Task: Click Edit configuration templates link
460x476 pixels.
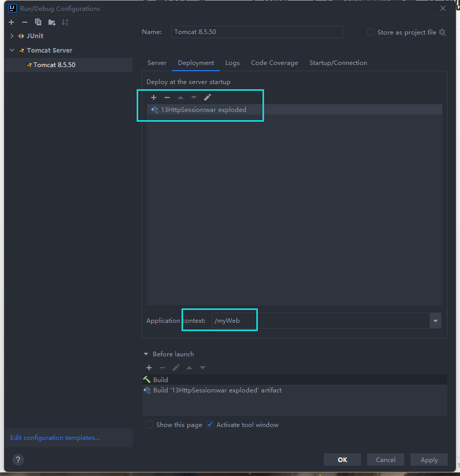Action: click(55, 437)
